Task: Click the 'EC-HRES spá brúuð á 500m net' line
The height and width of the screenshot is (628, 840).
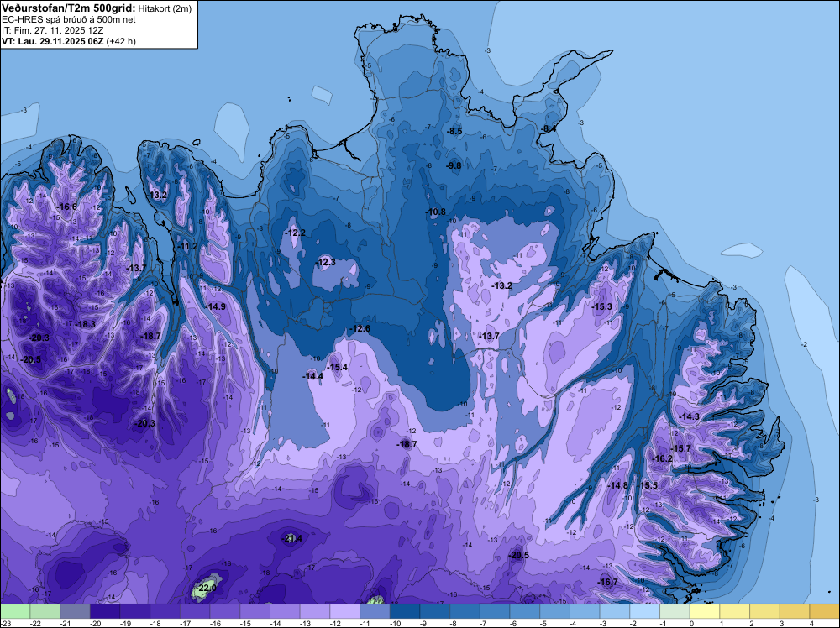Action: (x=69, y=20)
